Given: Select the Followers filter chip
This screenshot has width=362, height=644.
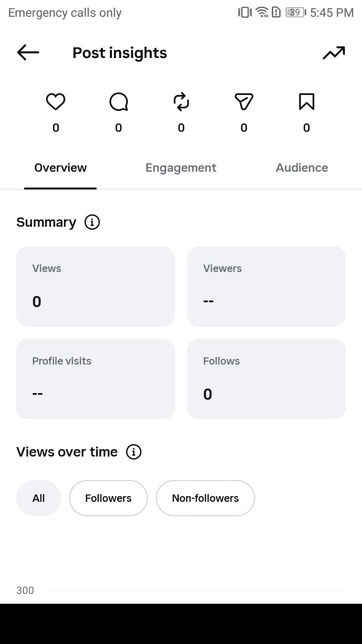Looking at the screenshot, I should tap(108, 498).
